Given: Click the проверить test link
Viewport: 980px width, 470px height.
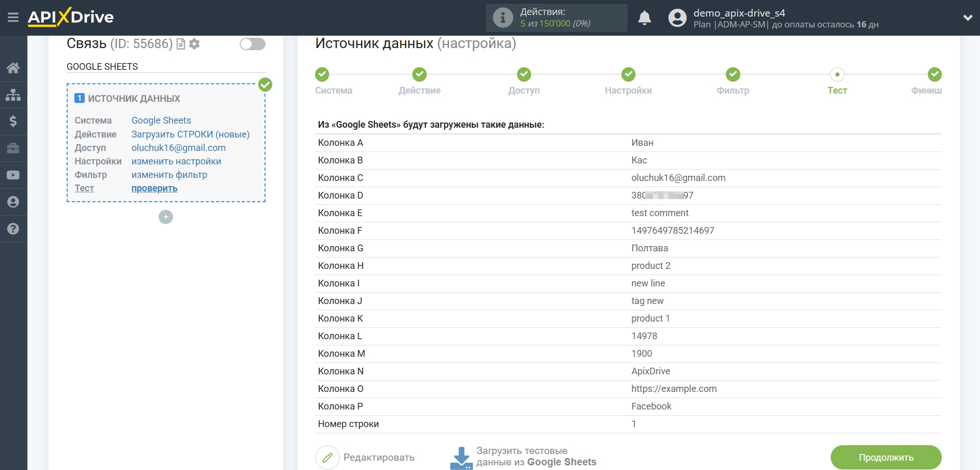Looking at the screenshot, I should point(154,188).
